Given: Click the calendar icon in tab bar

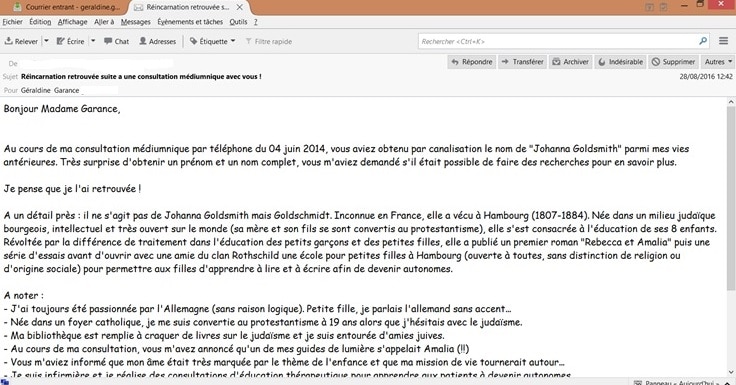Looking at the screenshot, I should [x=649, y=7].
